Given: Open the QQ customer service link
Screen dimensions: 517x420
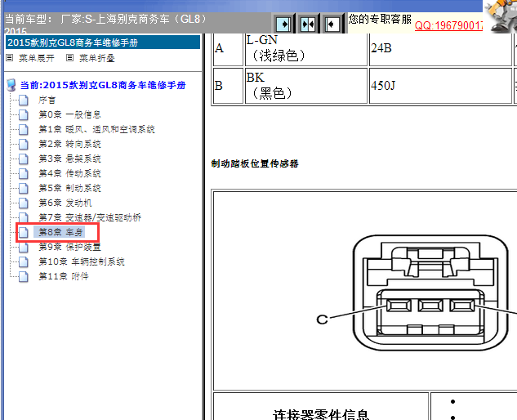Looking at the screenshot, I should pyautogui.click(x=448, y=25).
